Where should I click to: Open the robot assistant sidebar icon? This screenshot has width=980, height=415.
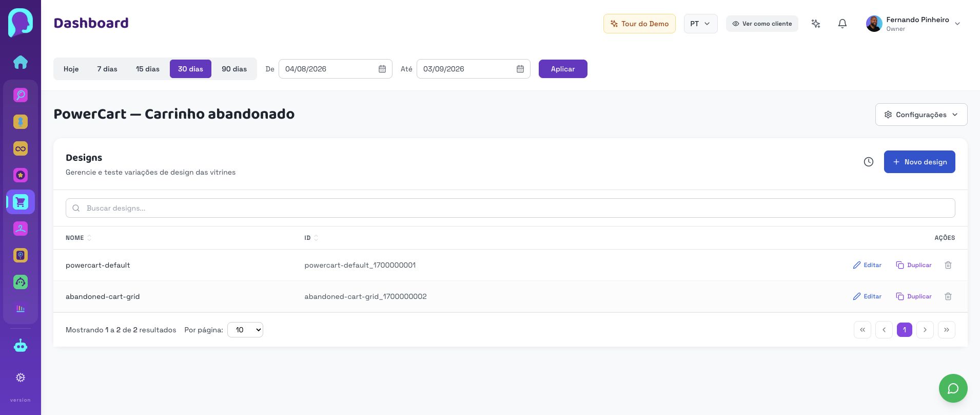(x=21, y=346)
